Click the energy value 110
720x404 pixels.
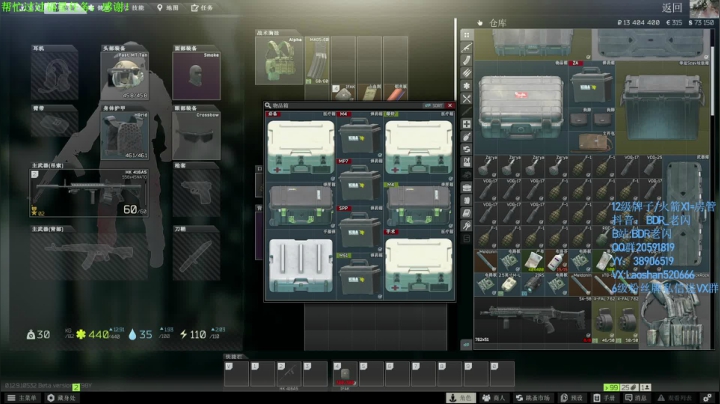point(198,335)
